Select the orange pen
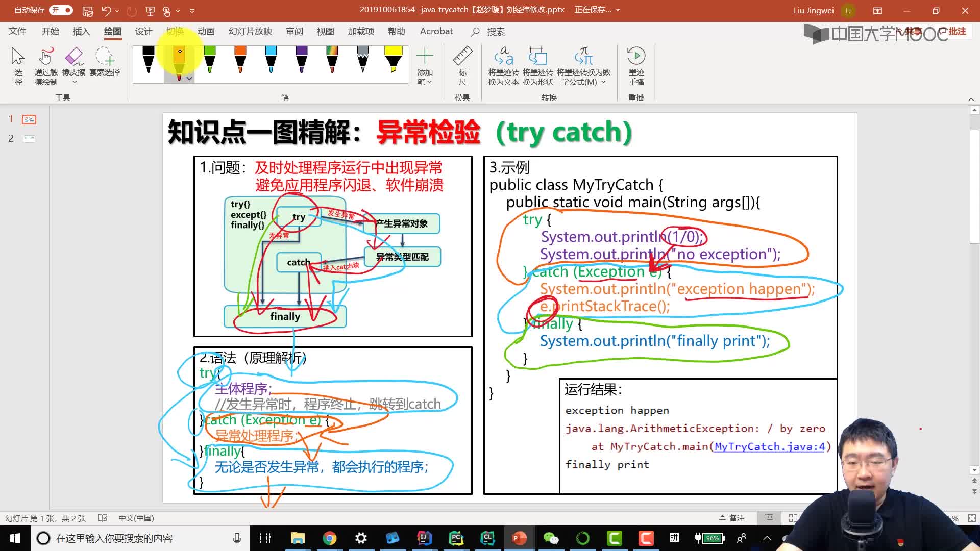980x551 pixels. [x=240, y=60]
